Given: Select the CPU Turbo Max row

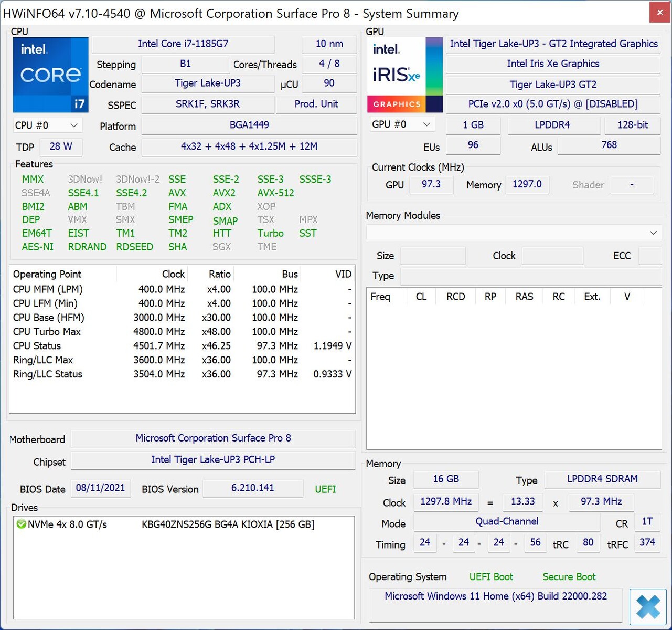Looking at the screenshot, I should click(x=47, y=332).
